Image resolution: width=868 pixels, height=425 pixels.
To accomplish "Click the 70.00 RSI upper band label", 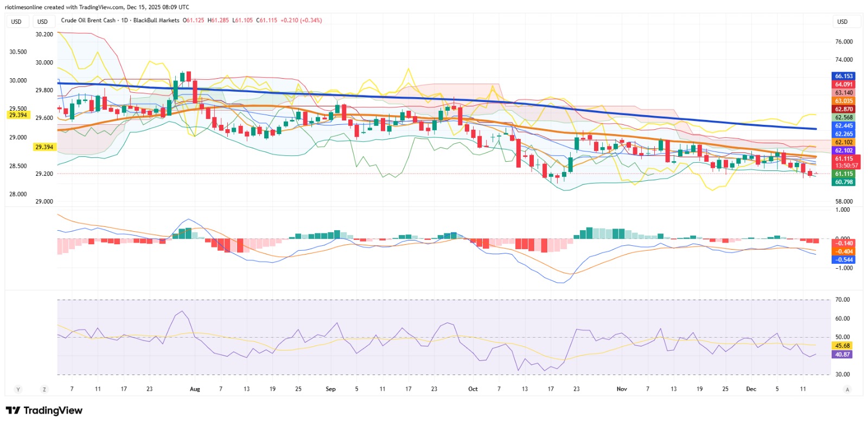I will tap(843, 300).
